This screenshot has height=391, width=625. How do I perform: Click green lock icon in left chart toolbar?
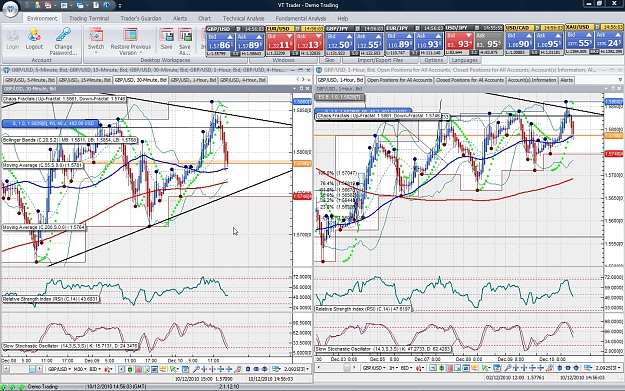(130, 369)
